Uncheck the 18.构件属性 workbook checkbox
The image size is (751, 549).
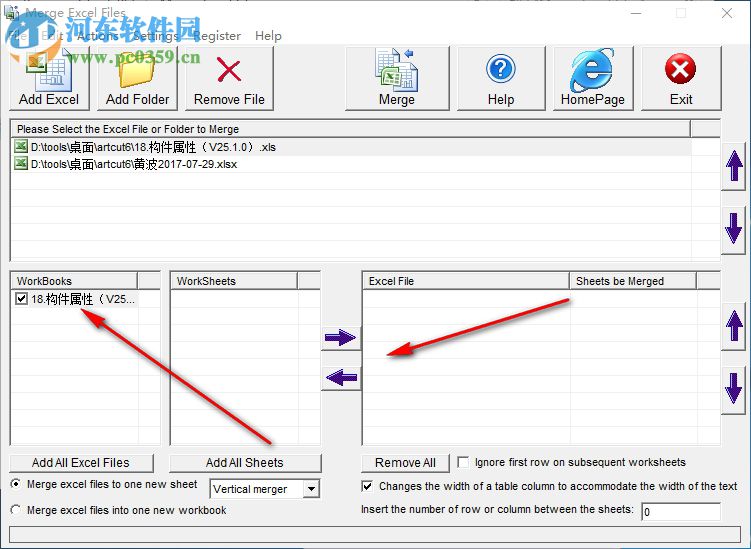(21, 298)
